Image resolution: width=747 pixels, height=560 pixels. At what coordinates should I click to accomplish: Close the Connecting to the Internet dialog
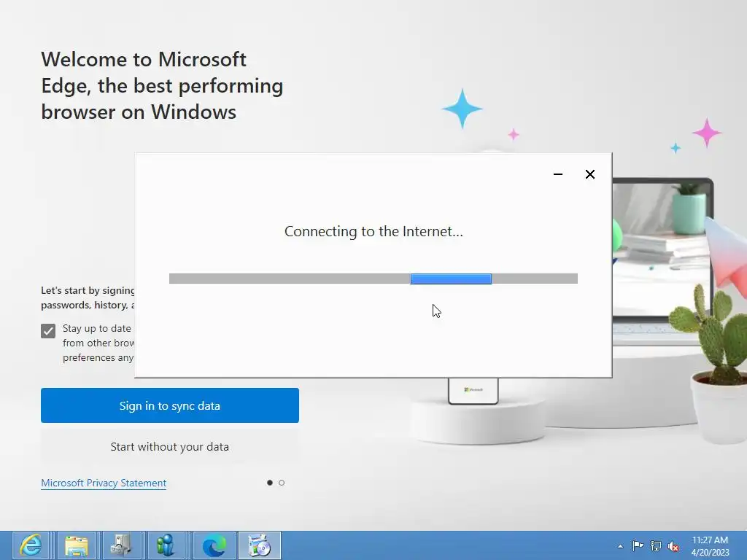tap(589, 174)
